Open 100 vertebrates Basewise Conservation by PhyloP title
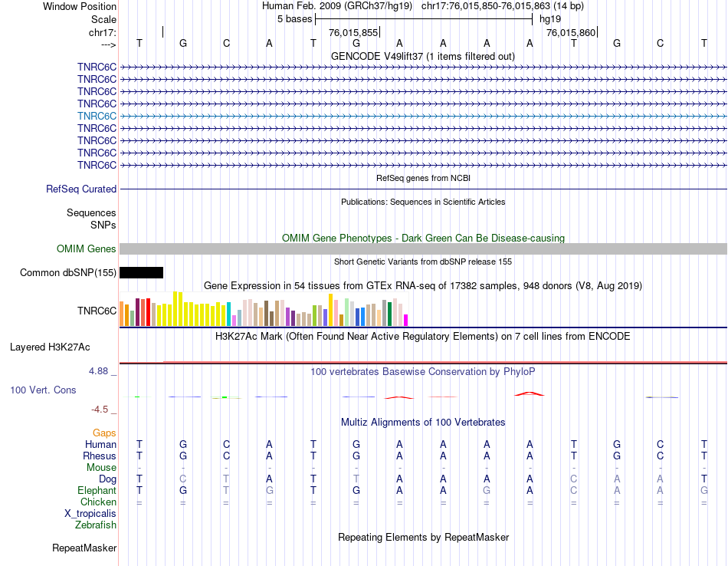728x566 pixels. point(423,372)
